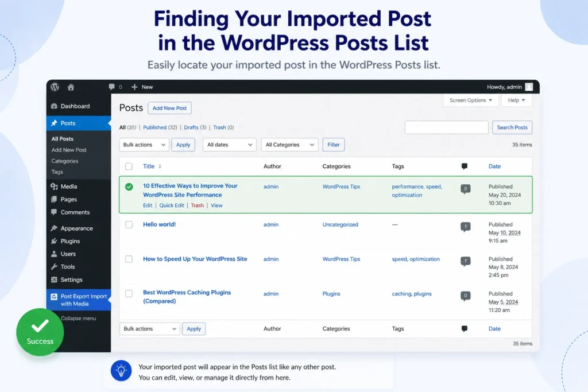Open top Bulk actions dropdown
The image size is (588, 392).
(x=144, y=145)
